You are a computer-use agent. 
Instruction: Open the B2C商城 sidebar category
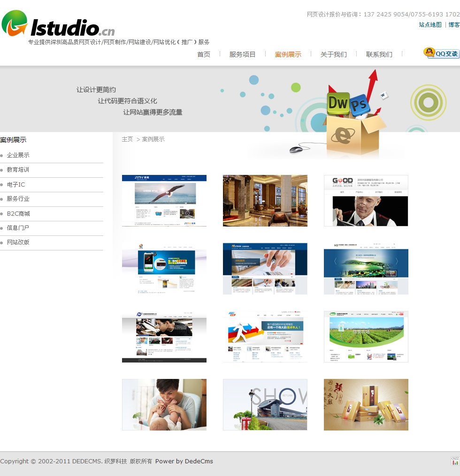[18, 214]
